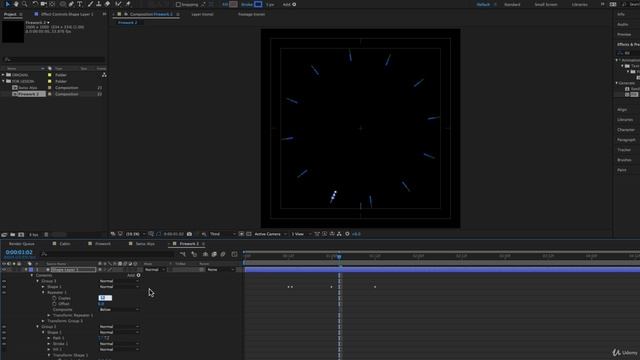Select the Selection arrow tool
Image resolution: width=640 pixels, height=360 pixels.
(x=7, y=4)
